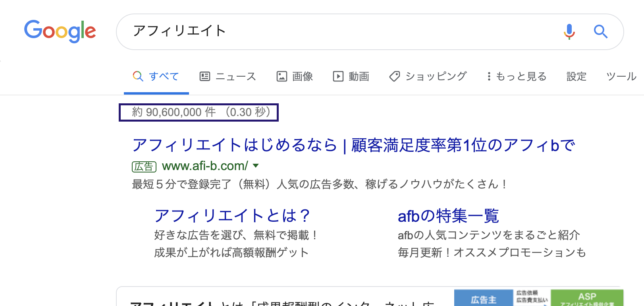Image resolution: width=644 pixels, height=306 pixels.
Task: Open the ショッピング tab
Action: pos(428,76)
